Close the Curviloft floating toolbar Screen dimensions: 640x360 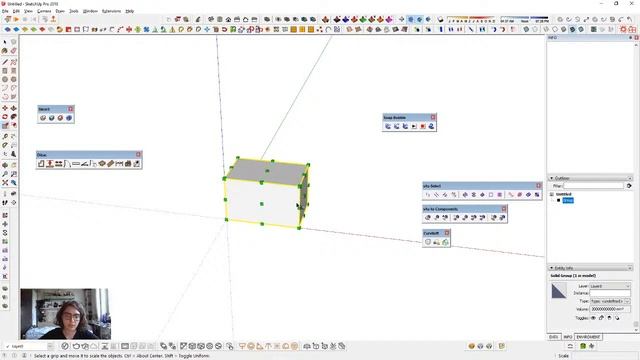(x=447, y=233)
